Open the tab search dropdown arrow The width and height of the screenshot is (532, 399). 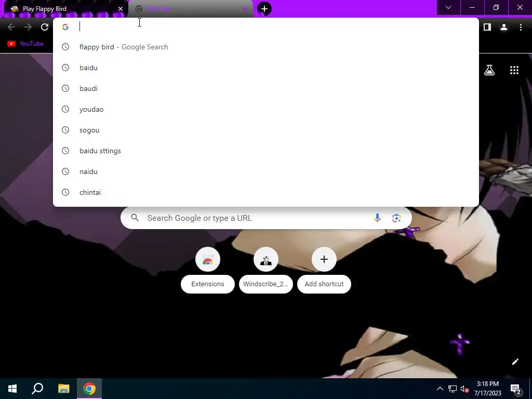[x=448, y=7]
